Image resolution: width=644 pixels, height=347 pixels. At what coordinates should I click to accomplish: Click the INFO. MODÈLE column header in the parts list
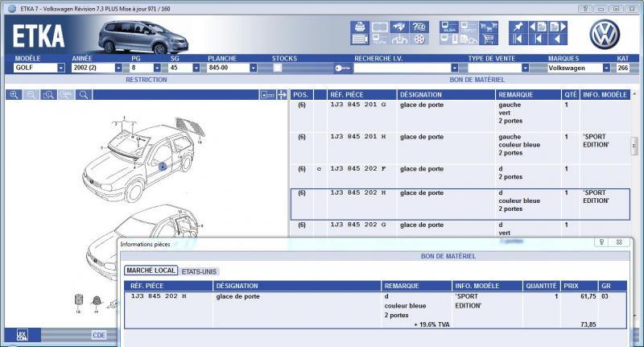click(x=605, y=95)
